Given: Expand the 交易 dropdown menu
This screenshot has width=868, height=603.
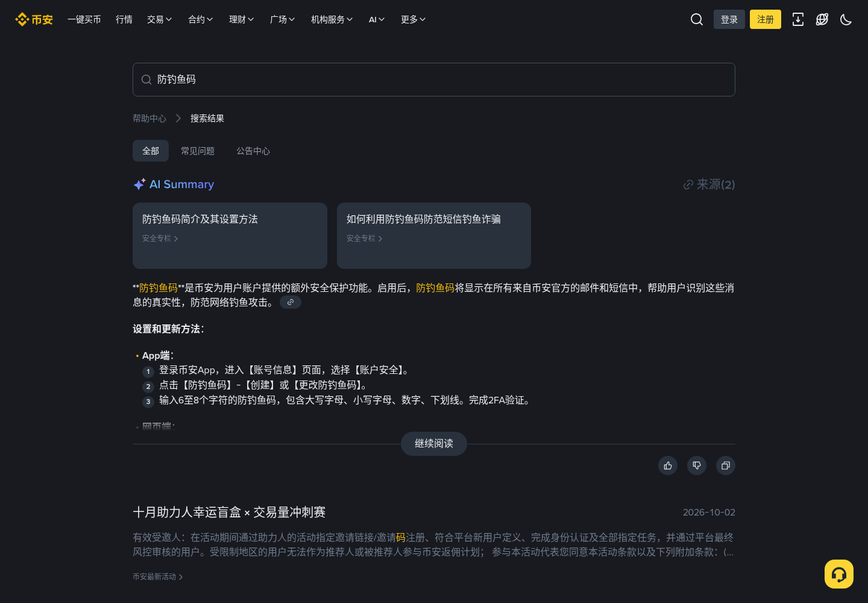Looking at the screenshot, I should [x=160, y=19].
